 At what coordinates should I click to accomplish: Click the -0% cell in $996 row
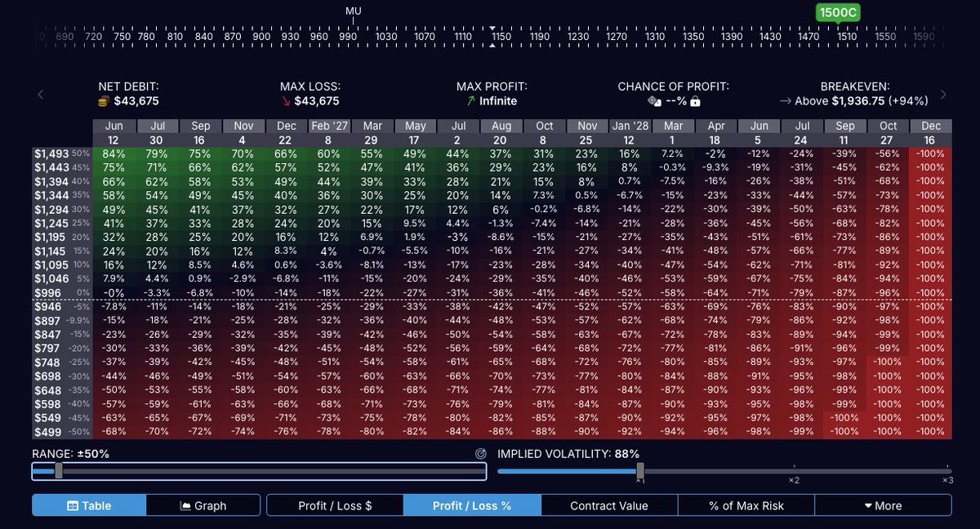114,292
